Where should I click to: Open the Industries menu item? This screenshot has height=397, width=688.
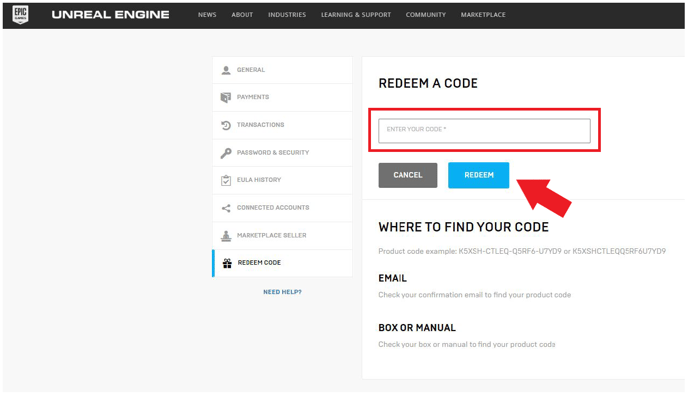click(287, 15)
